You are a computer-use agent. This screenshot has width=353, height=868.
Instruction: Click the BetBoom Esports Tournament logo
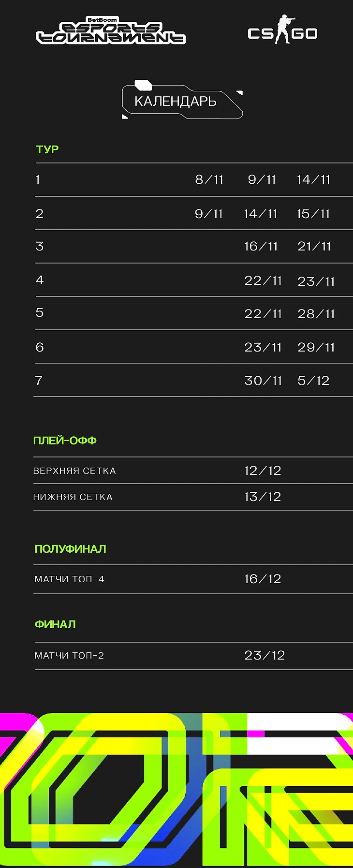point(111,31)
